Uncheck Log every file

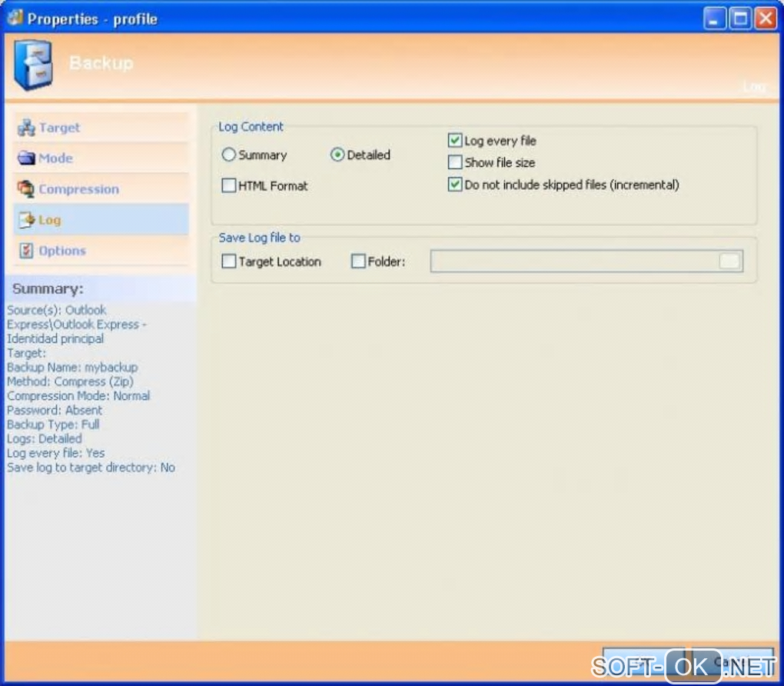pos(454,140)
